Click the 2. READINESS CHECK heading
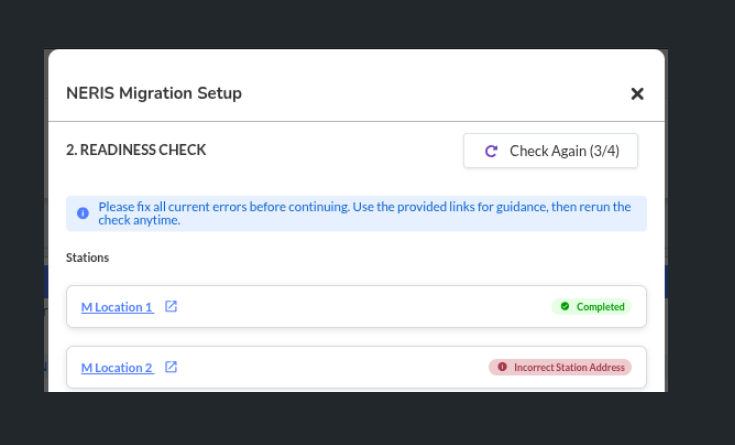 click(136, 150)
